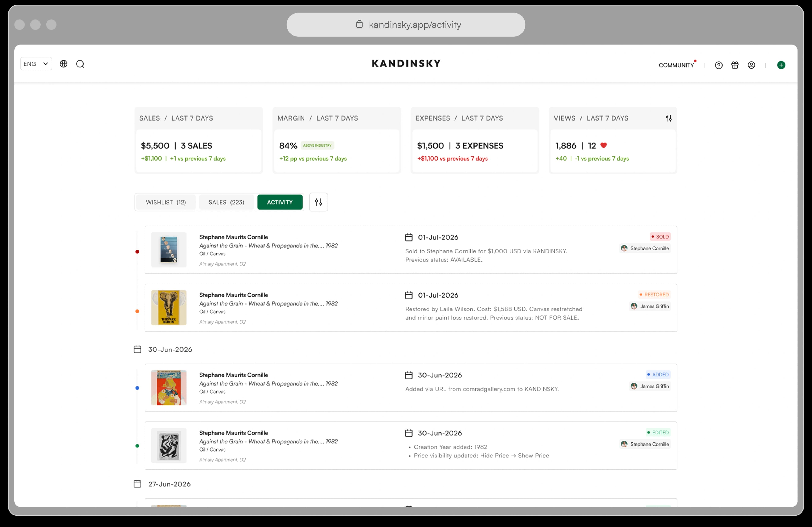Image resolution: width=812 pixels, height=527 pixels.
Task: Click calendar icon in ADDED entry
Action: coord(409,375)
